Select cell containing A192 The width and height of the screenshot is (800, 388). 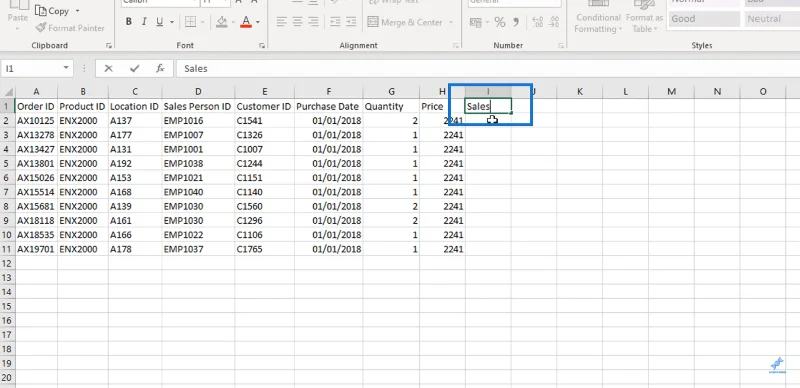click(x=135, y=164)
